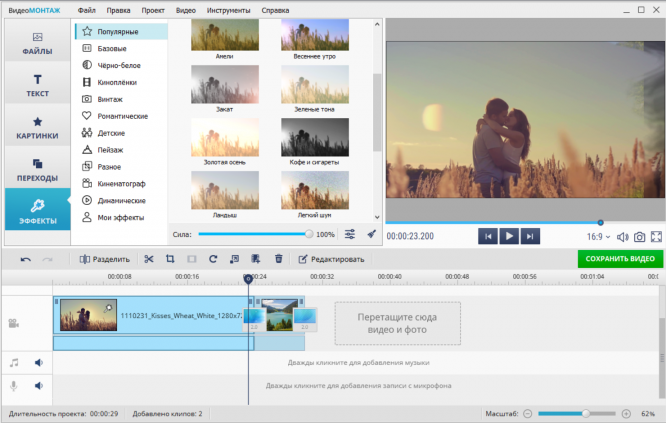
Task: Select the crop tool icon
Action: coord(170,259)
